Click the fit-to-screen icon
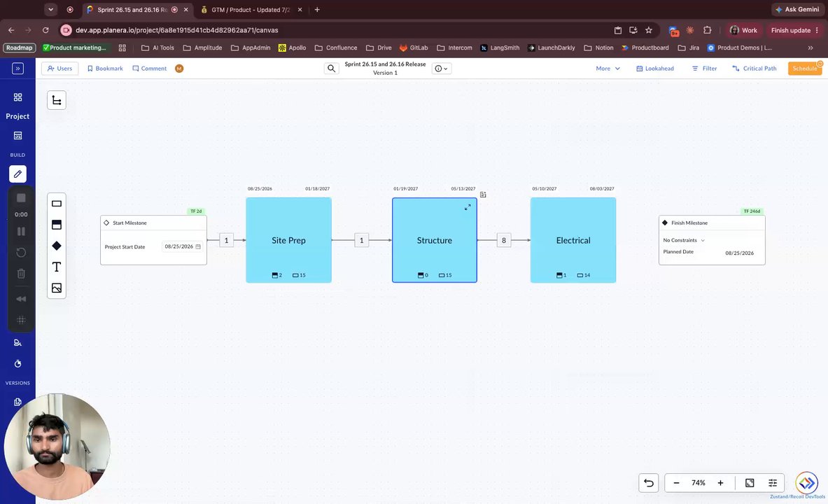Image resolution: width=828 pixels, height=504 pixels. [x=750, y=483]
